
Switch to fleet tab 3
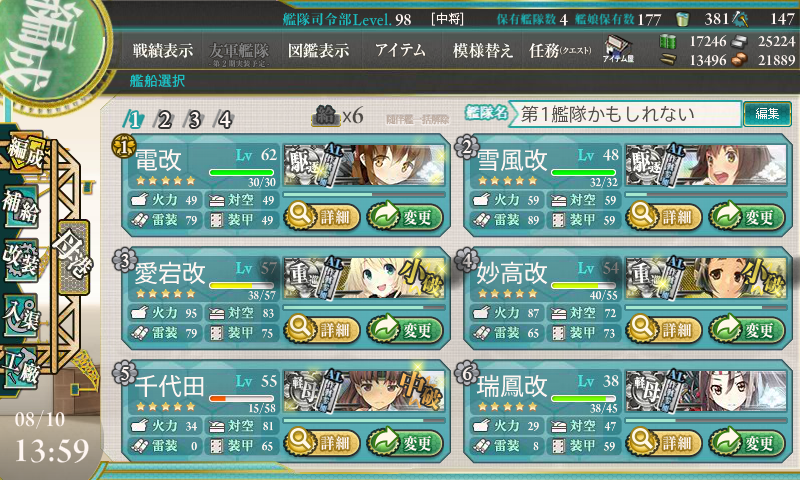click(194, 120)
